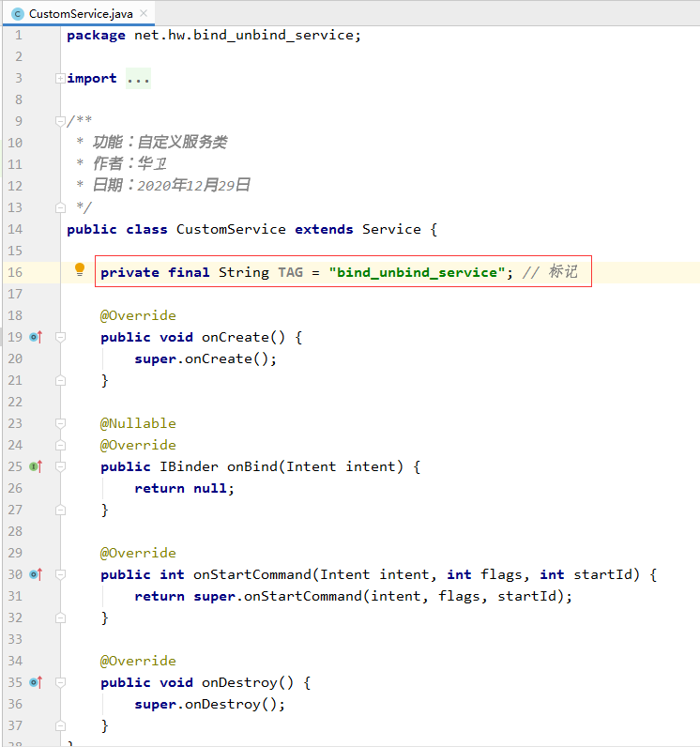Collapse the onStartCommand method at line 30

coord(60,575)
